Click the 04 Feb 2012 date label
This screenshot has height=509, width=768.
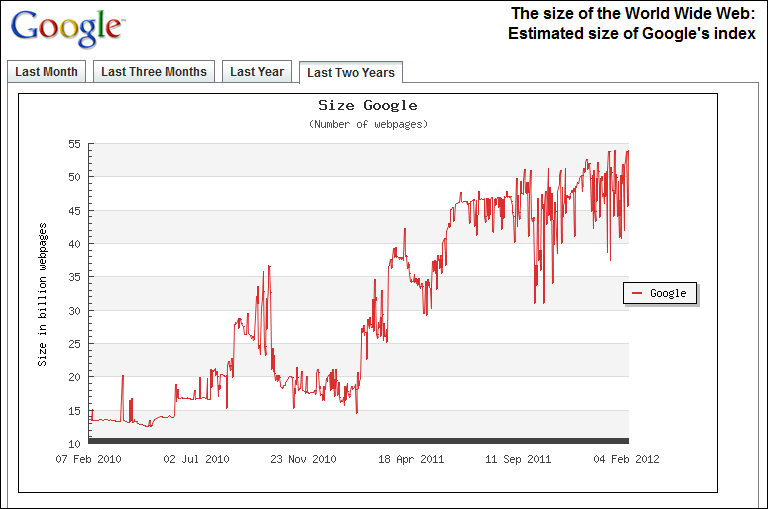(x=626, y=460)
